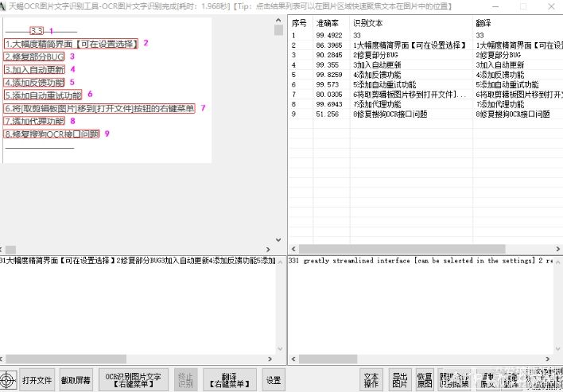Click left arrow of results table horizontal scrollbar

coord(293,249)
